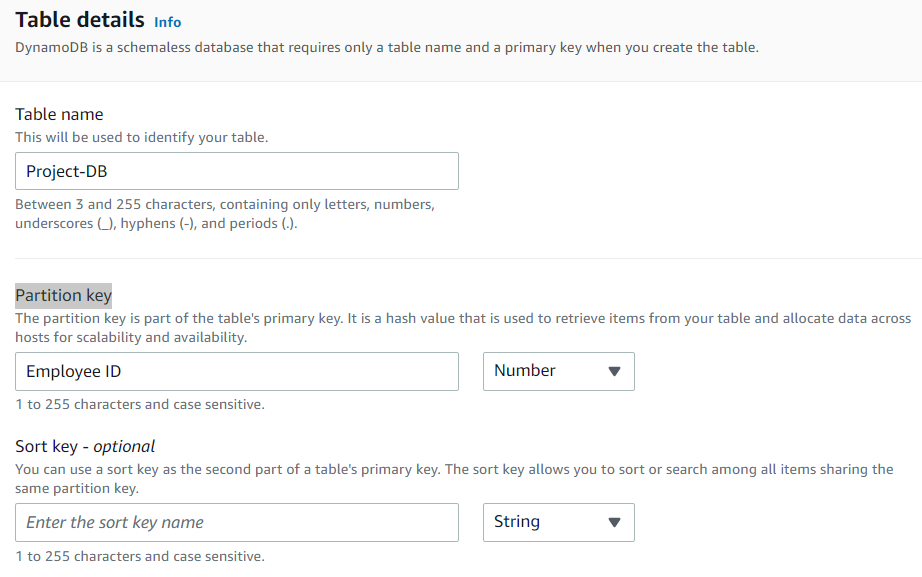Open the Info link beside Table details
The height and width of the screenshot is (577, 922).
167,22
